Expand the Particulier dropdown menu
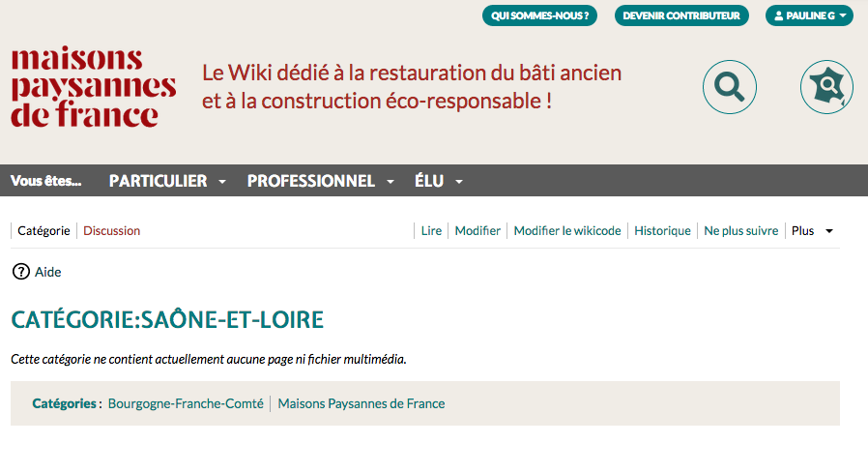The height and width of the screenshot is (473, 868). pos(168,181)
